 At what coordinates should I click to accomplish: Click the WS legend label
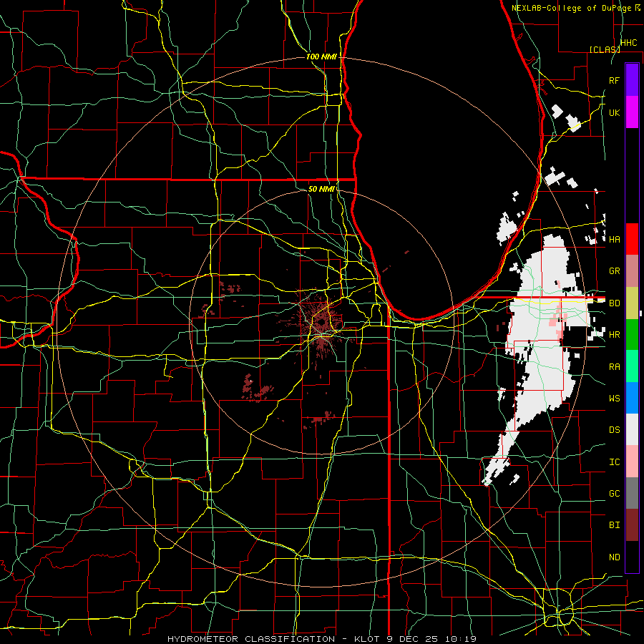[x=614, y=398]
